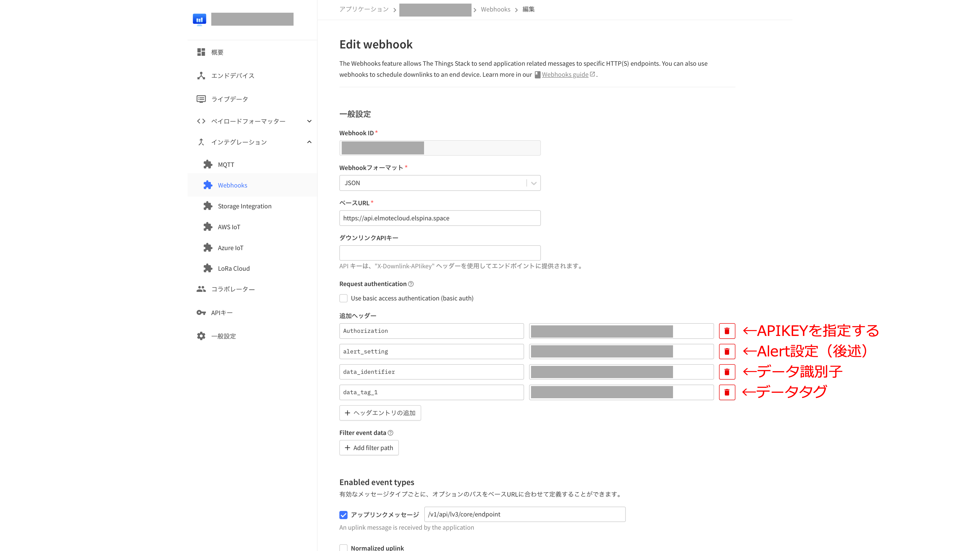Click the ベースURL input field
The image size is (980, 551).
439,218
